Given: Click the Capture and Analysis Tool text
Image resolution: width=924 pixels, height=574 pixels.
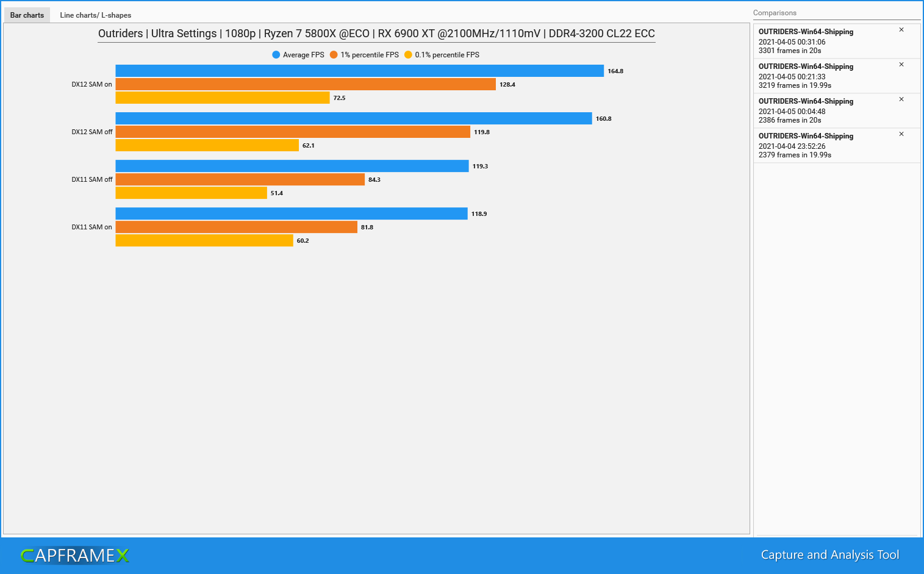Looking at the screenshot, I should coord(830,555).
